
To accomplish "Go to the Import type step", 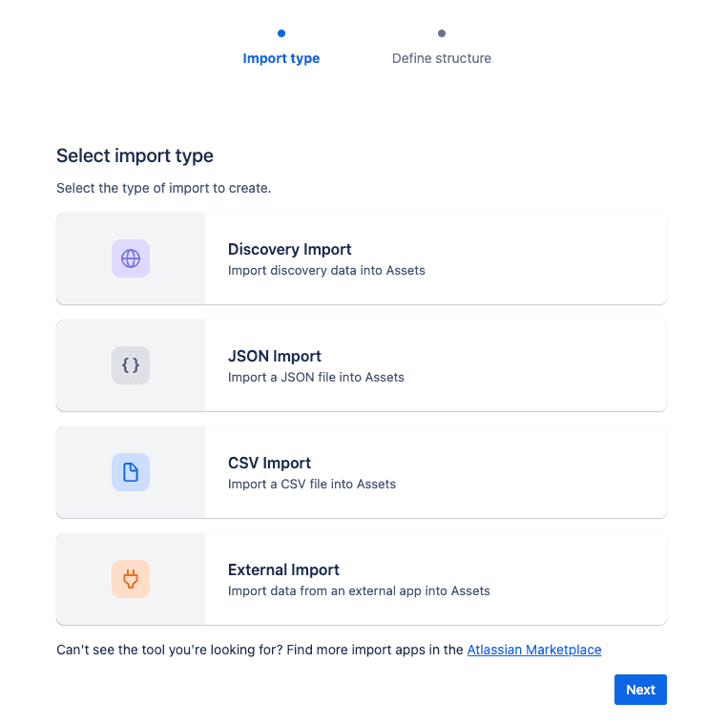I will (281, 58).
